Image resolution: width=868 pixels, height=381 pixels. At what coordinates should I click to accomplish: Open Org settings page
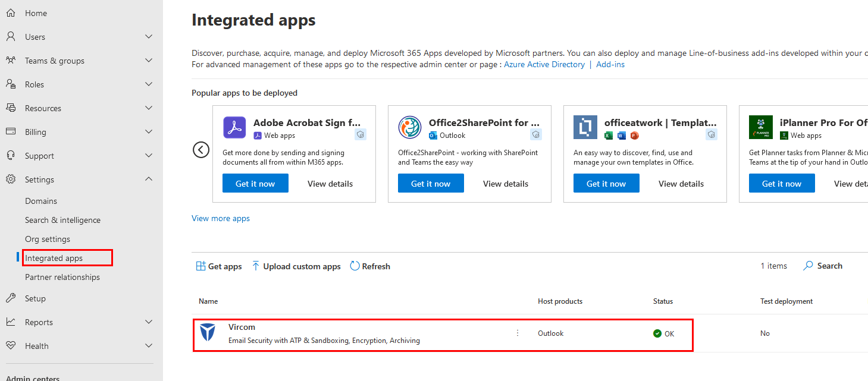pos(48,239)
